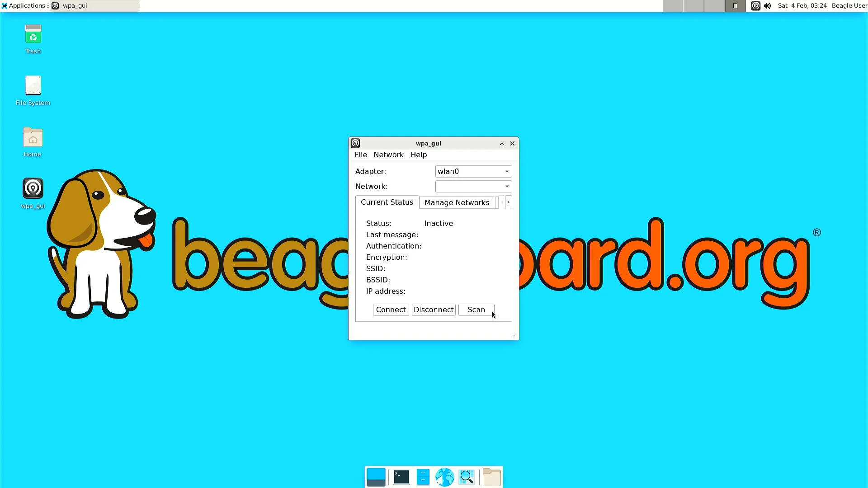Click the Help menu in wpa_gui

[419, 155]
